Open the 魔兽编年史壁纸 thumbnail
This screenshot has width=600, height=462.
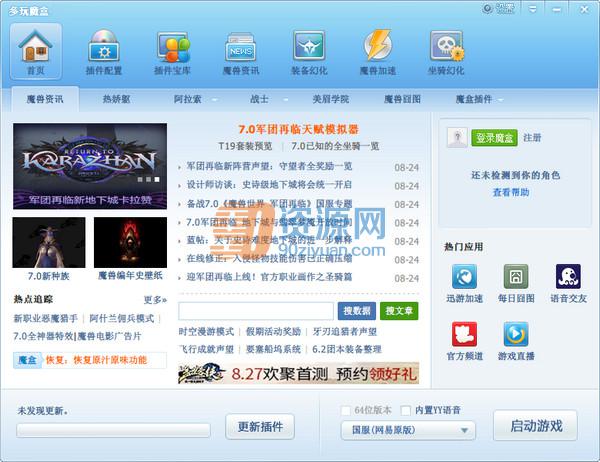coord(130,242)
